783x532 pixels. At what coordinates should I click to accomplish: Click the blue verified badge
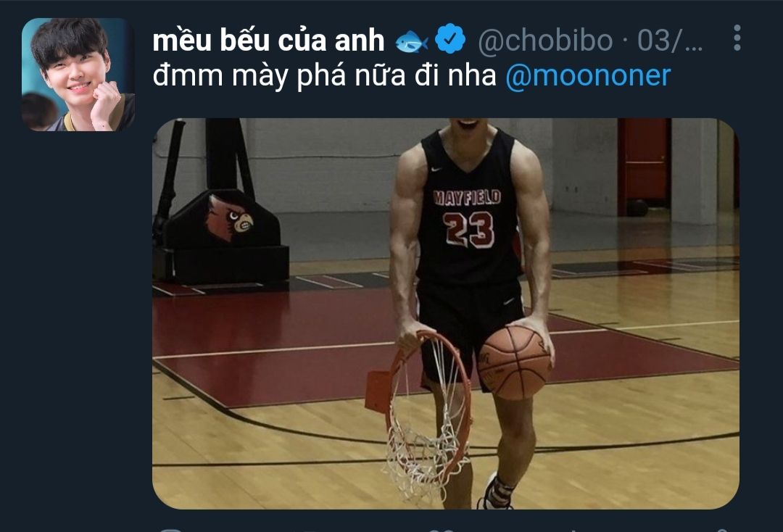[x=450, y=39]
